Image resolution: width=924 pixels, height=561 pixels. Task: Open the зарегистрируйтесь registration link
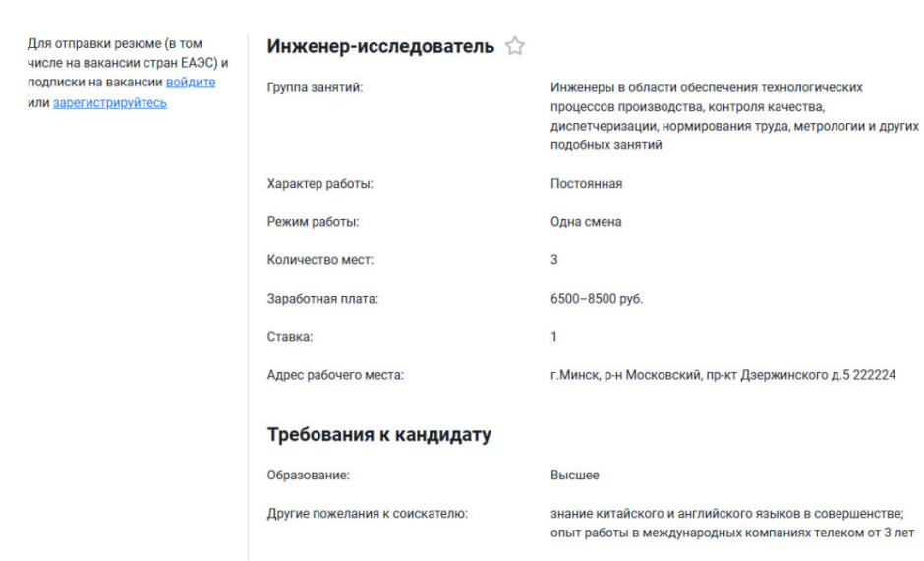[x=109, y=102]
